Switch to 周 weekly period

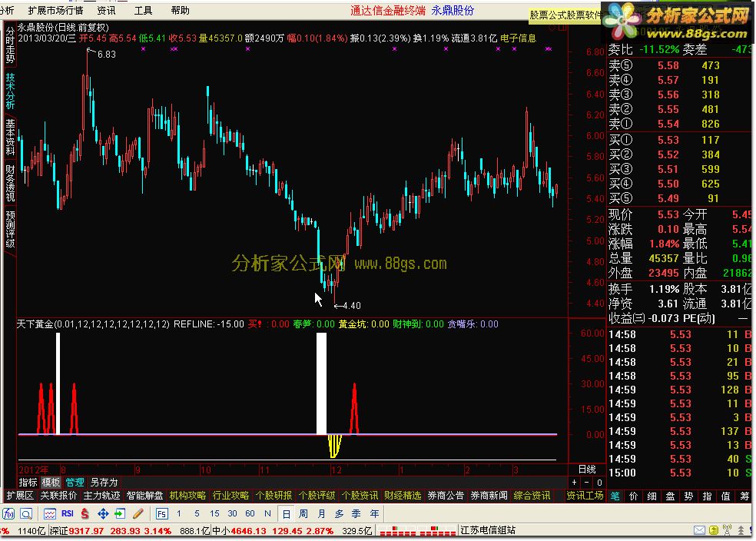pos(303,514)
